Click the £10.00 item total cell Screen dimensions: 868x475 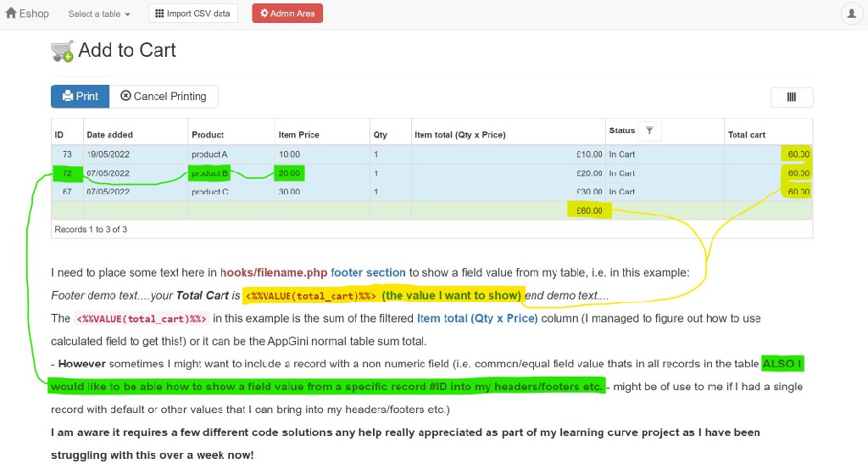589,154
